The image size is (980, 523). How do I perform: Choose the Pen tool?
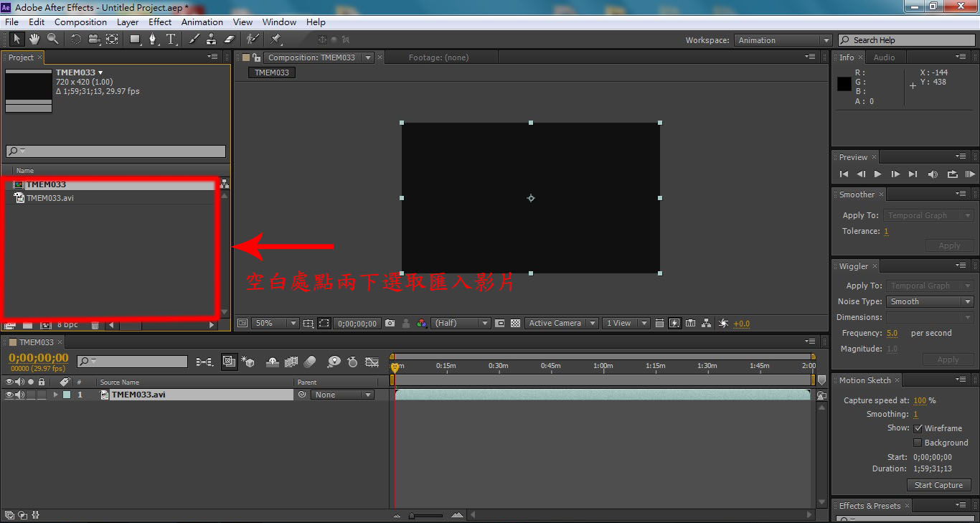152,39
